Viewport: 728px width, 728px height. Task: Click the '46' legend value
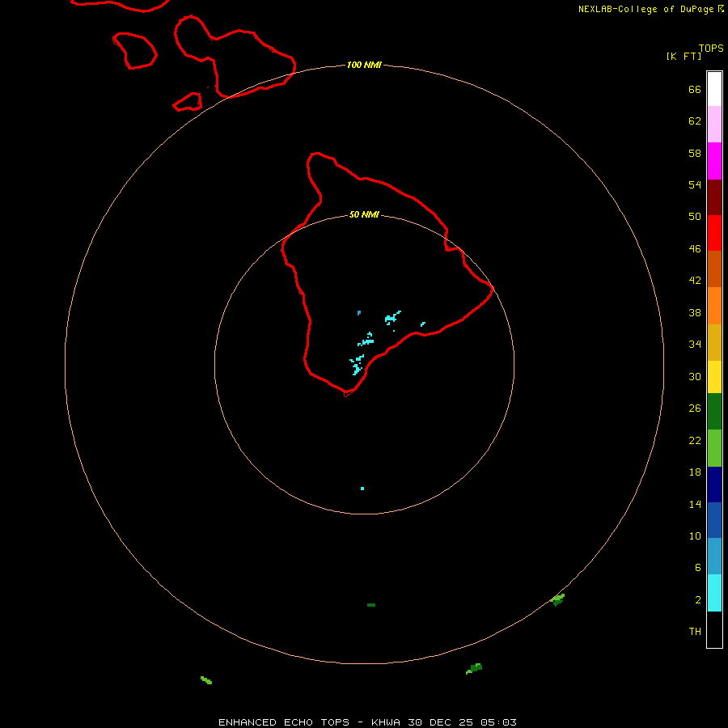(695, 248)
